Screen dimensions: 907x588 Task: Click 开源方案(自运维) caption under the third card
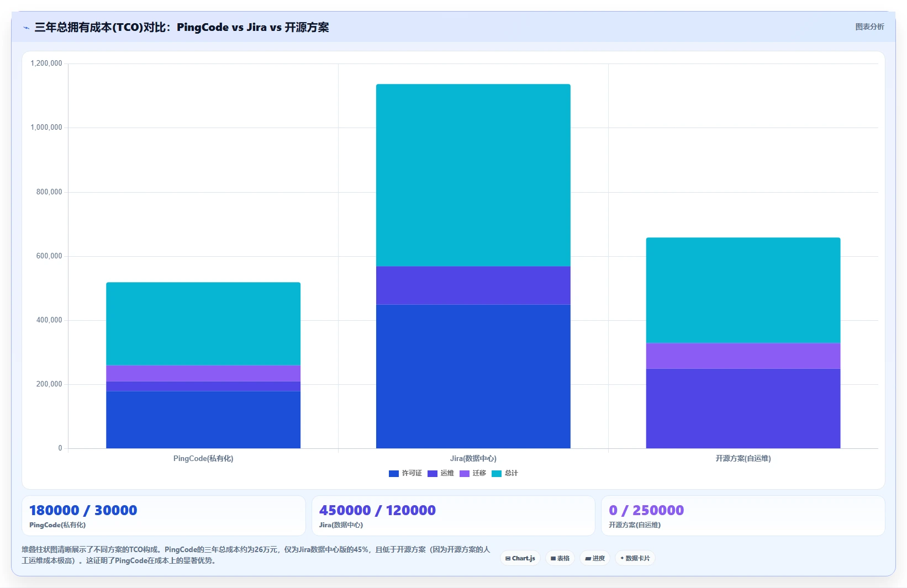pyautogui.click(x=635, y=525)
